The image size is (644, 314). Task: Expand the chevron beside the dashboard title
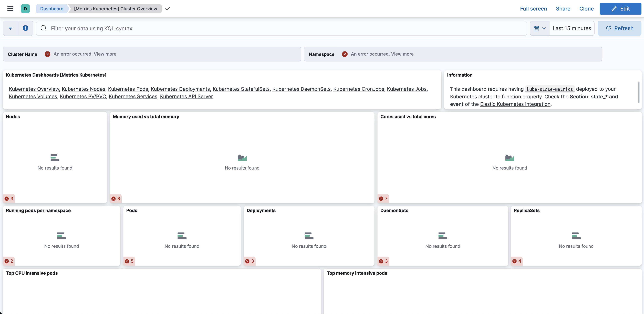tap(168, 9)
